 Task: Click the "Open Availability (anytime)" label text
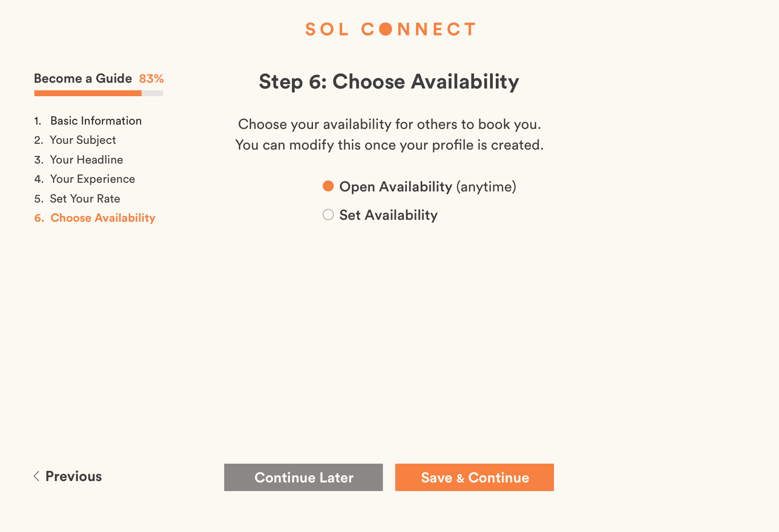coord(427,187)
